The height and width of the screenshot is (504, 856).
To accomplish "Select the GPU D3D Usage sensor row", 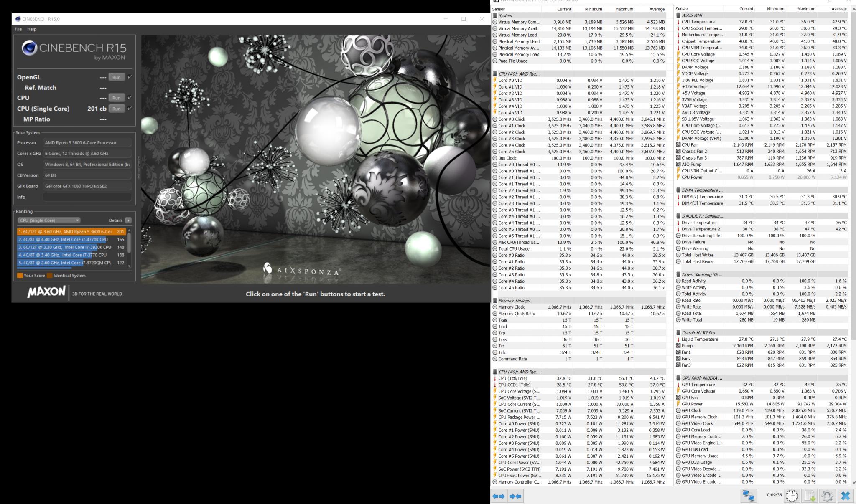I will pos(762,463).
